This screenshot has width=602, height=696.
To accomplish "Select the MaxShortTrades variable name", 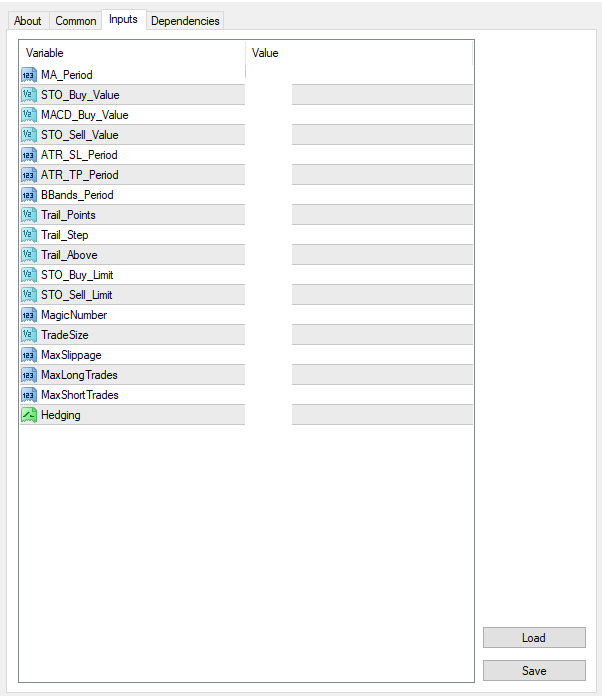I will click(x=80, y=395).
